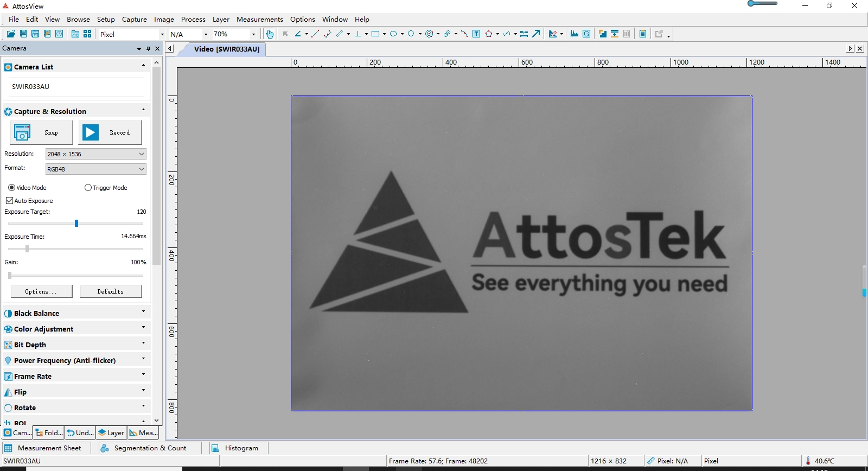This screenshot has height=471, width=868.
Task: Select the arrow annotation tool
Action: tap(536, 34)
